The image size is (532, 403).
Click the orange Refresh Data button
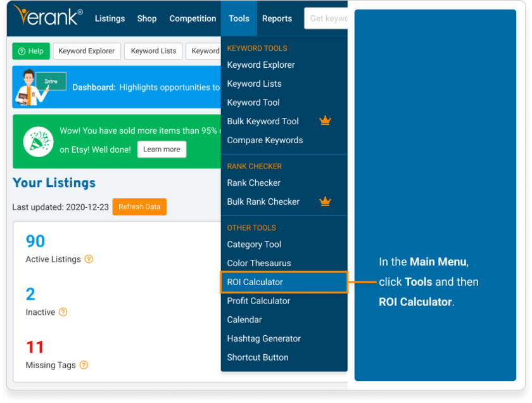(139, 207)
